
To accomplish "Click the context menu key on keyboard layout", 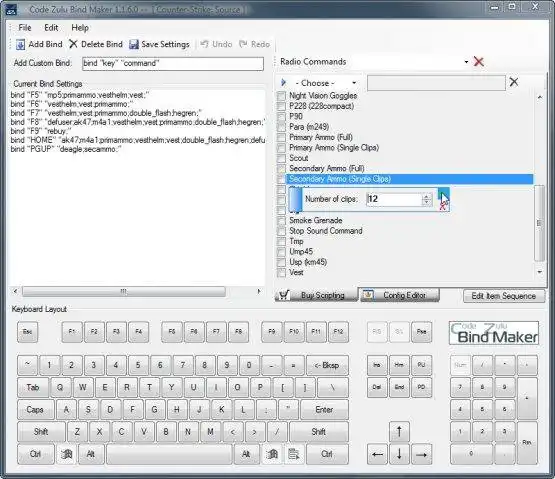I will click(x=294, y=454).
